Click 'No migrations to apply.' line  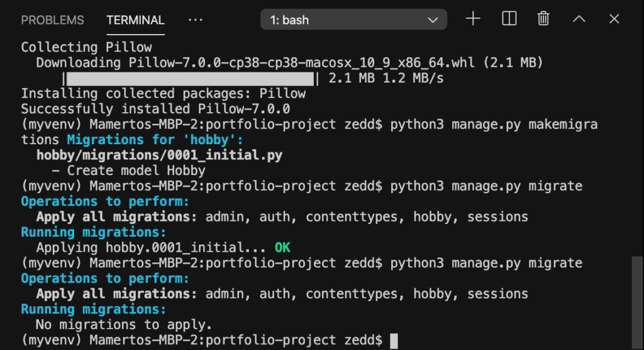(124, 325)
